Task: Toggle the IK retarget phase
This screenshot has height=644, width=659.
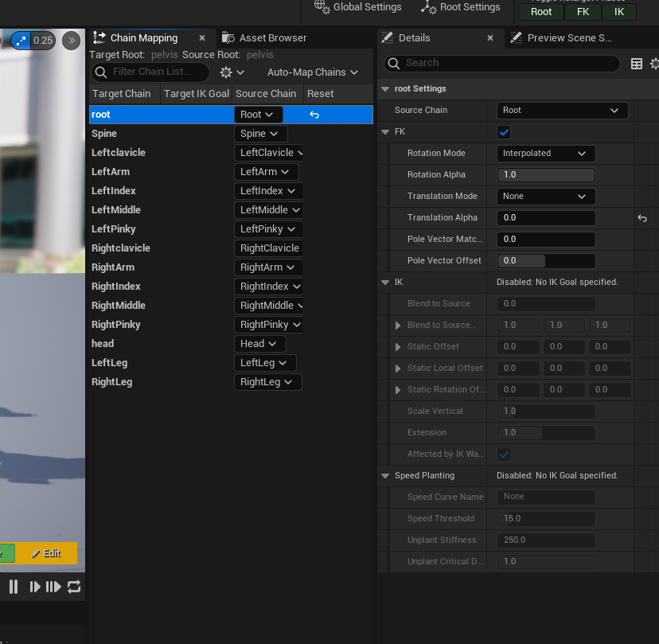Action: pos(619,11)
